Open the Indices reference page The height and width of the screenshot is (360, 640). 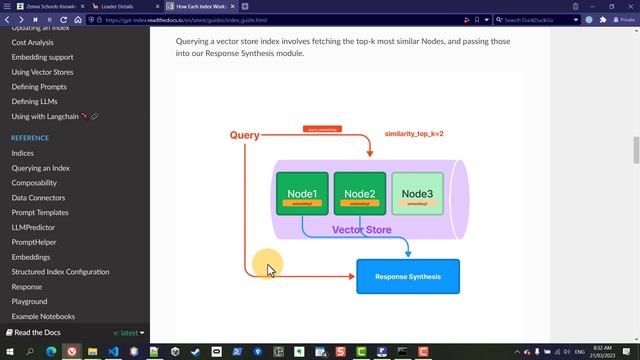[22, 153]
